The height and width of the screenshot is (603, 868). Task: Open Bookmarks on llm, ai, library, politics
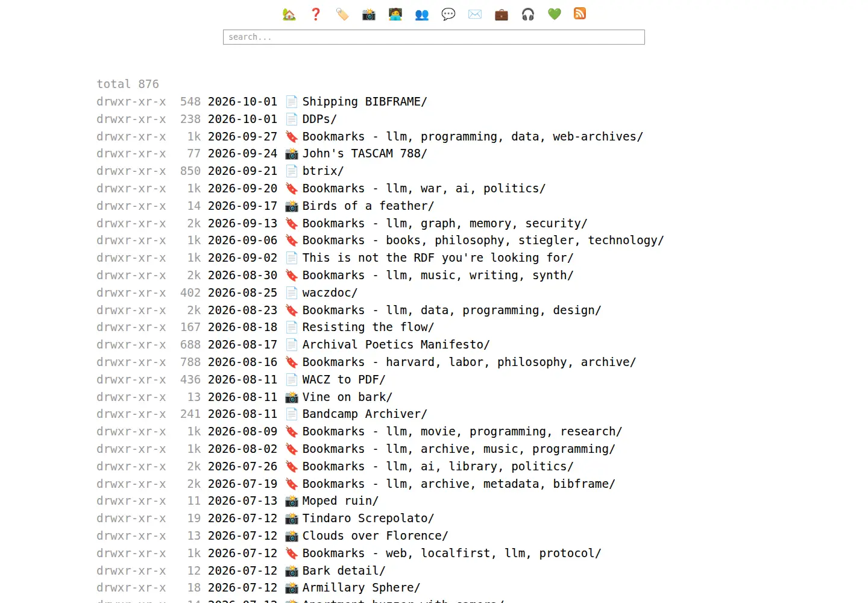pyautogui.click(x=438, y=466)
